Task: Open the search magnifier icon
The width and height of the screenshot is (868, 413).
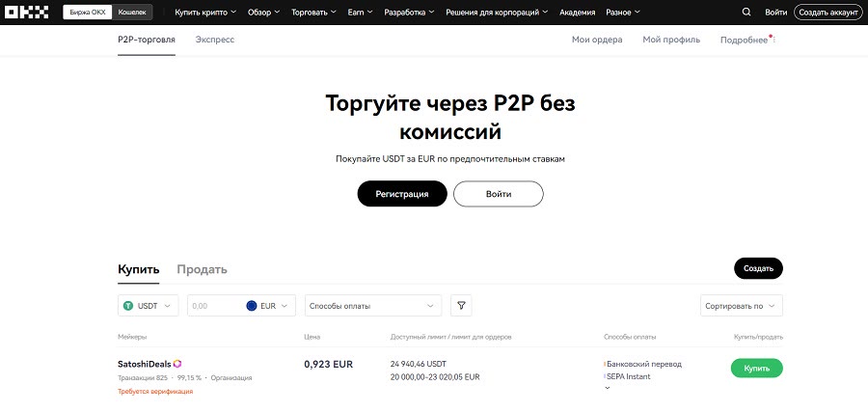Action: pyautogui.click(x=746, y=13)
